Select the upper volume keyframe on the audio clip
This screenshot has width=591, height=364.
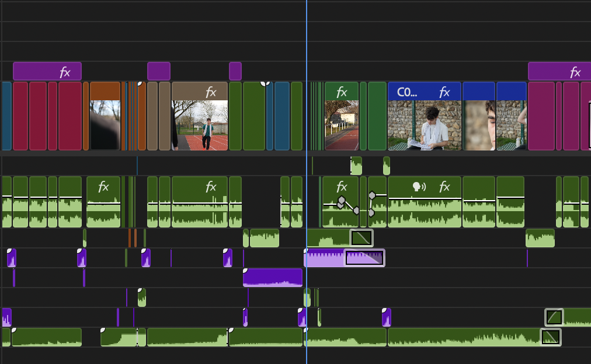[372, 195]
